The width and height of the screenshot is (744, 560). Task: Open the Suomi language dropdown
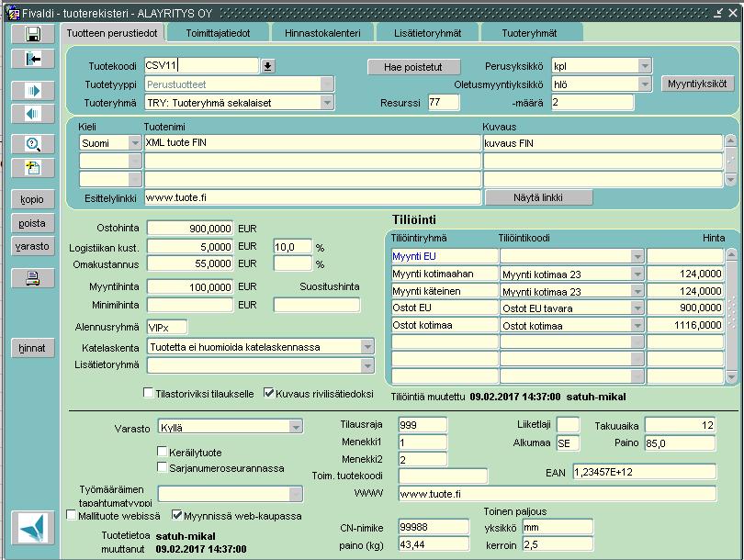coord(135,142)
